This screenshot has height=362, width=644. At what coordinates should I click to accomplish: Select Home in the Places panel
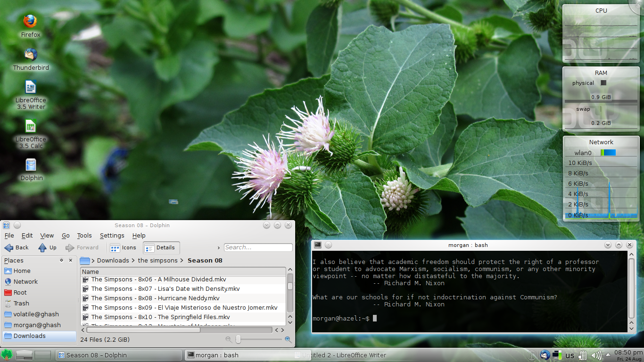[x=39, y=271]
